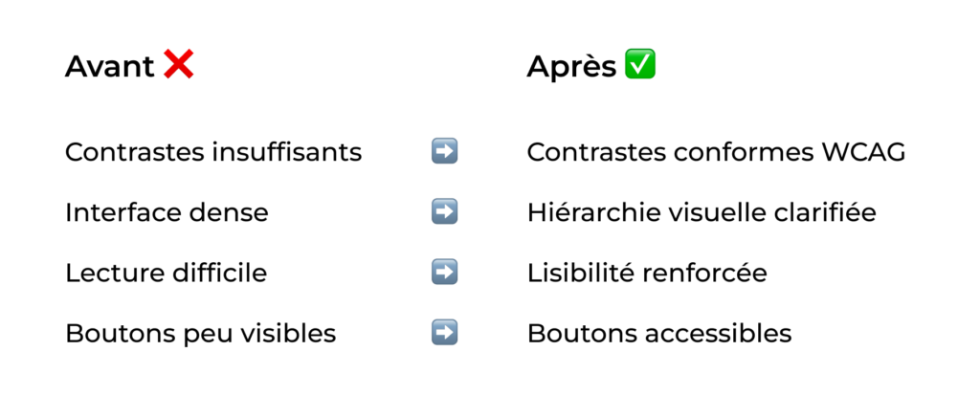This screenshot has width=980, height=395.
Task: Click the arrow beside Boutons peu visibles
Action: tap(444, 333)
